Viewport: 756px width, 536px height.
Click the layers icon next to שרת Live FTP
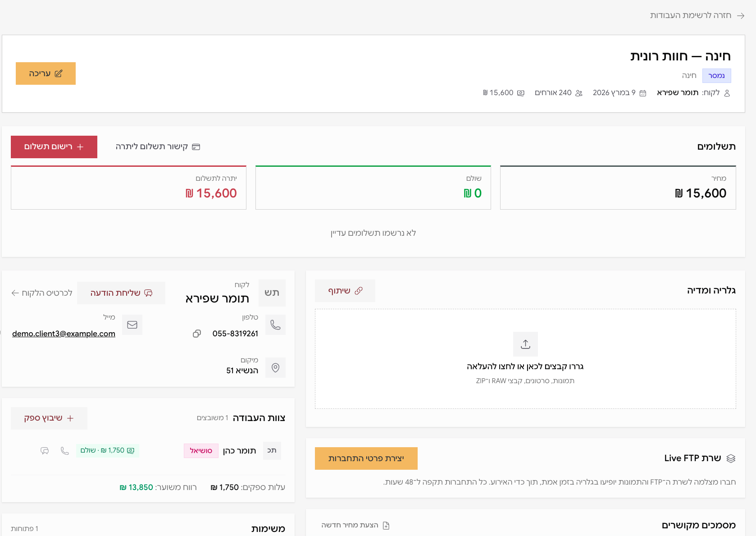(x=731, y=458)
